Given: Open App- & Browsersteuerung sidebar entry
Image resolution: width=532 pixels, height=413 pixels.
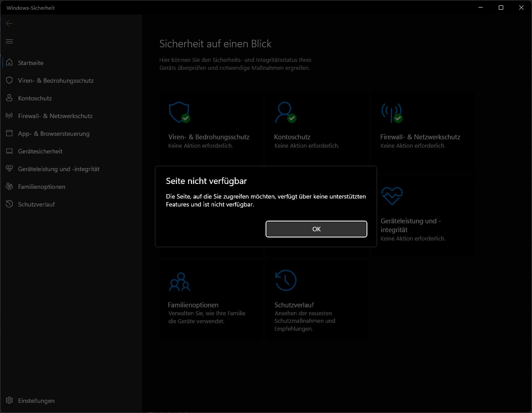Looking at the screenshot, I should pos(54,134).
